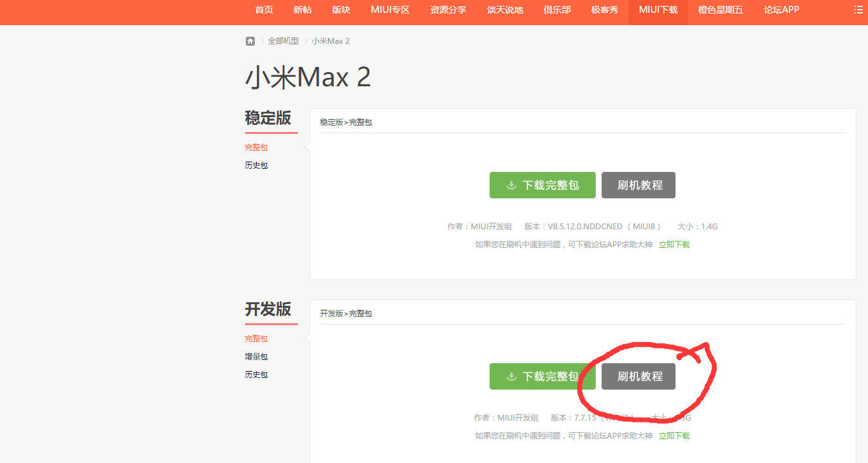Image resolution: width=868 pixels, height=463 pixels.
Task: Open 刷机教程 for the developer version
Action: point(638,376)
